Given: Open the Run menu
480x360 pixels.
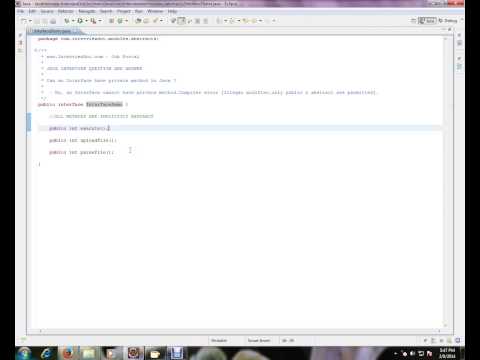Looking at the screenshot, I should click(139, 11).
